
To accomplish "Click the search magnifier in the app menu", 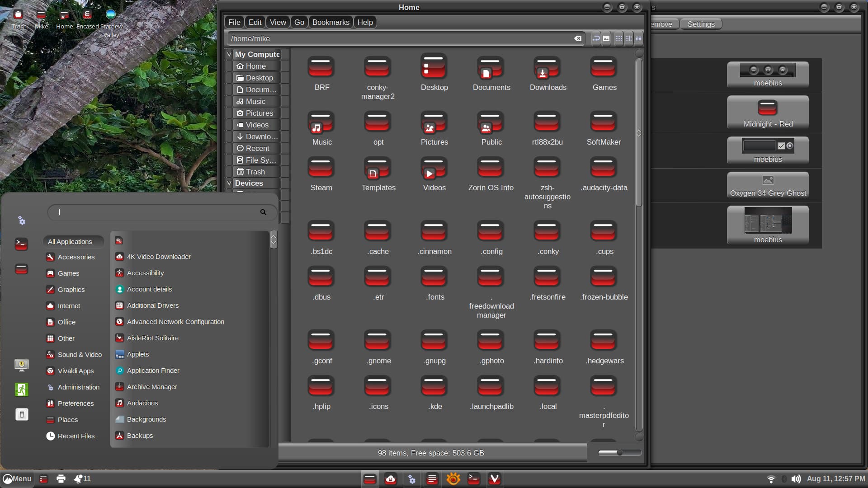I will pos(263,212).
